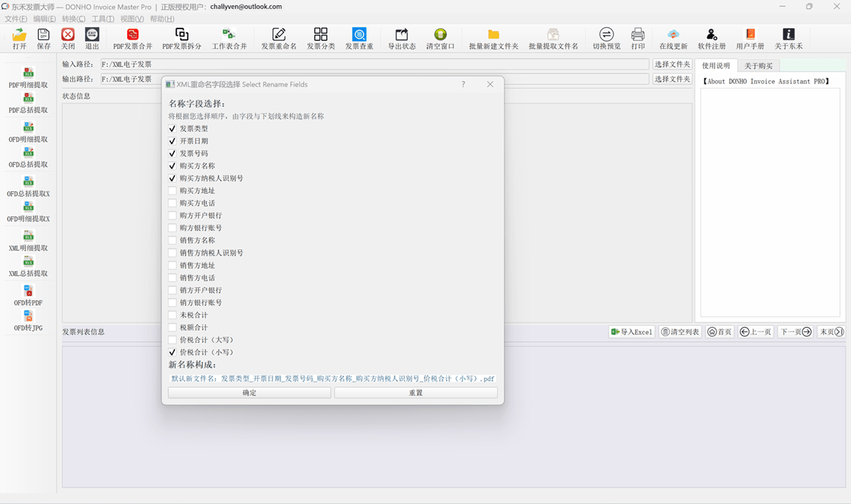Select 发票分类 invoice classify tool
Viewport: 851px width, 504px height.
(x=321, y=39)
